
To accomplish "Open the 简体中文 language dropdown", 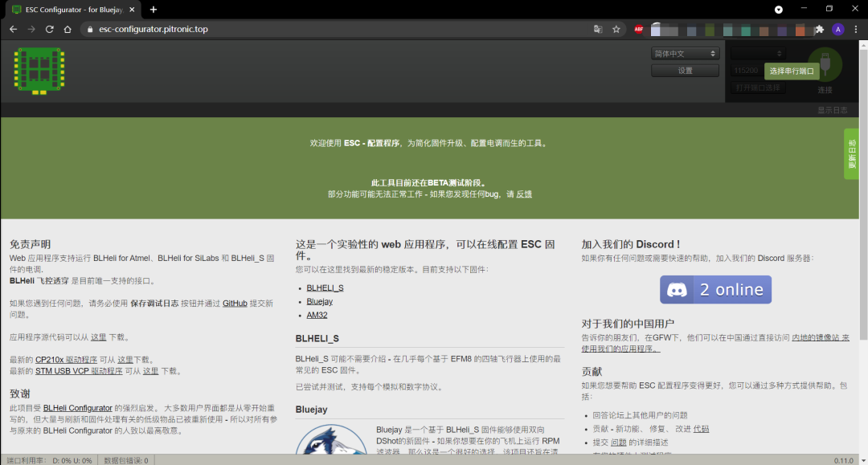I will pos(685,54).
